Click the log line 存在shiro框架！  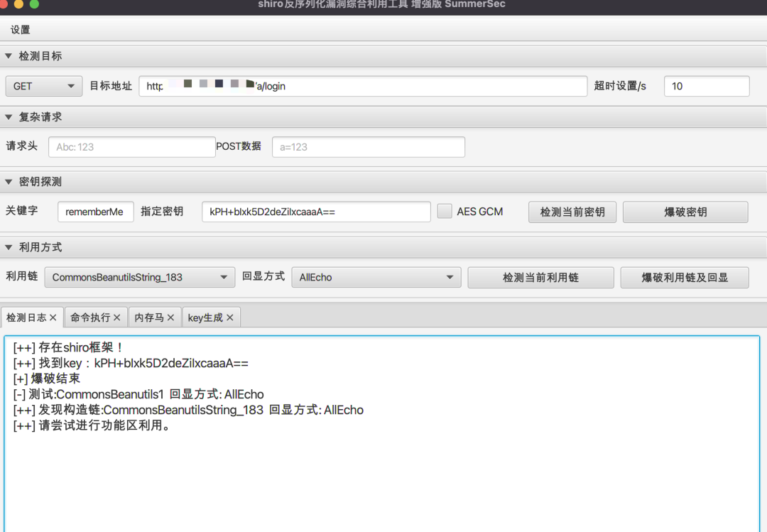[68, 347]
